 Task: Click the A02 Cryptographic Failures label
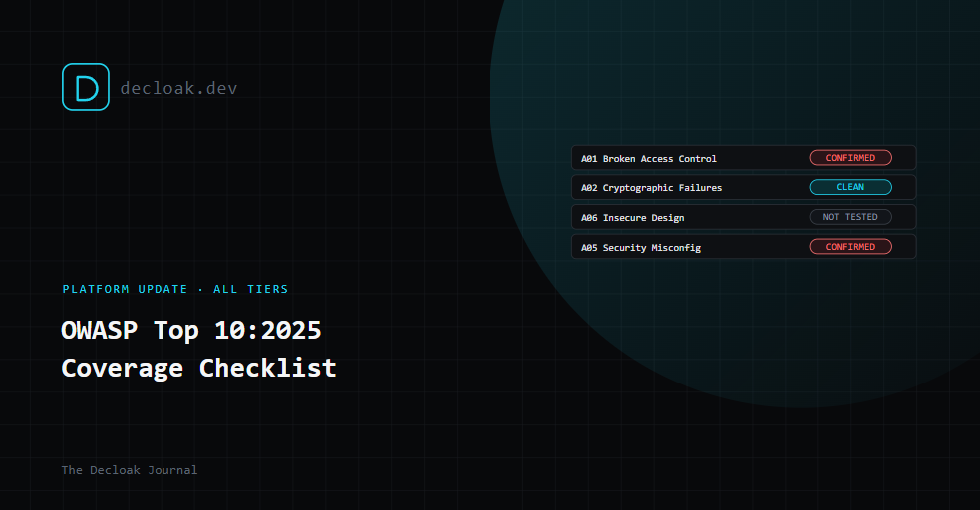651,188
